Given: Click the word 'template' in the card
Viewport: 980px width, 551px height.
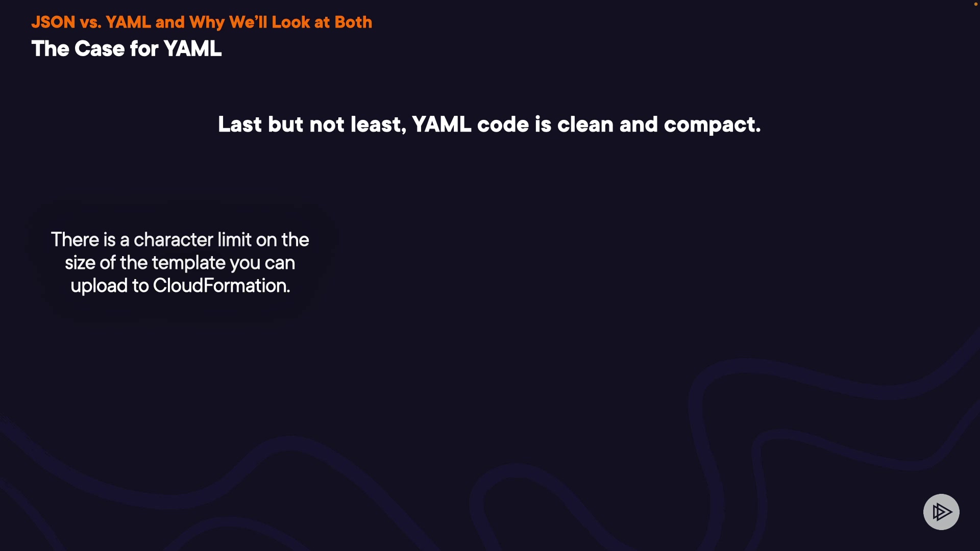Looking at the screenshot, I should 188,263.
